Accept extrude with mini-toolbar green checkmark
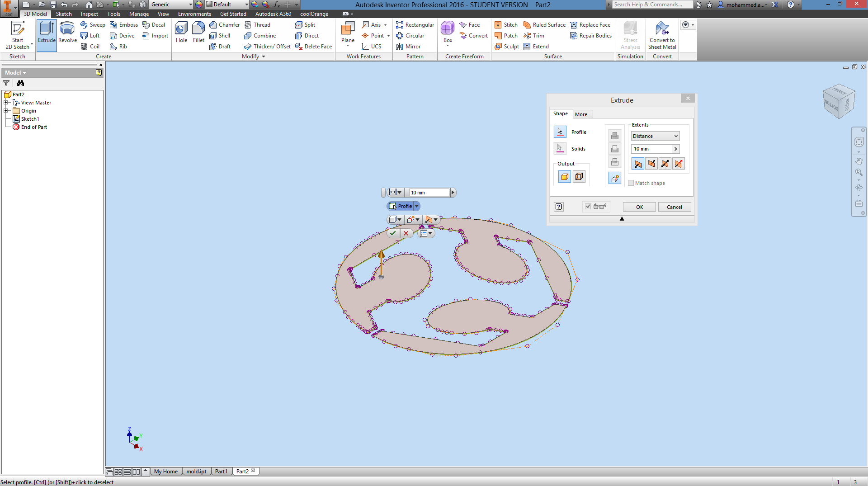 pyautogui.click(x=393, y=233)
